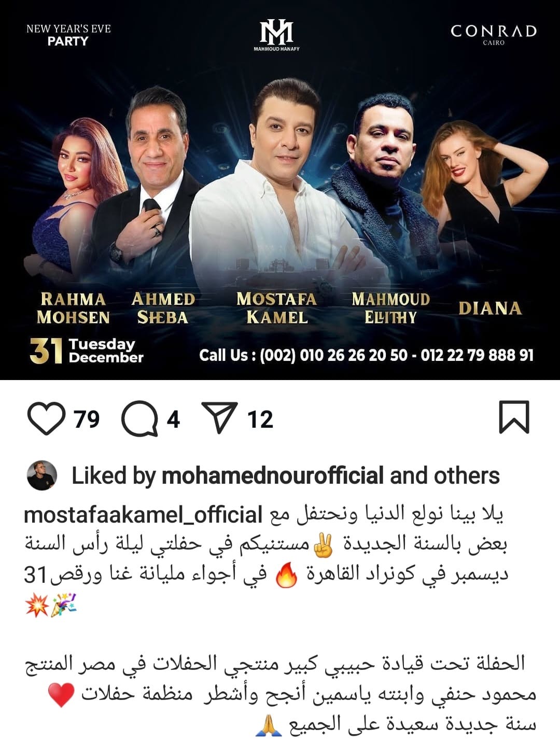The height and width of the screenshot is (742, 560).
Task: Tap the 12 shares count
Action: [x=260, y=419]
